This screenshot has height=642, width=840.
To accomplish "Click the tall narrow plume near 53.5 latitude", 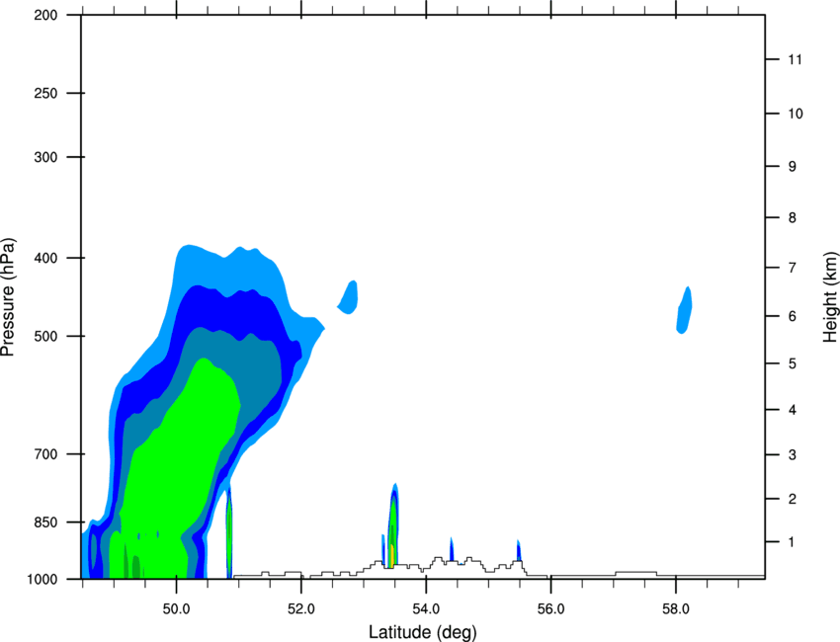I will pyautogui.click(x=393, y=524).
